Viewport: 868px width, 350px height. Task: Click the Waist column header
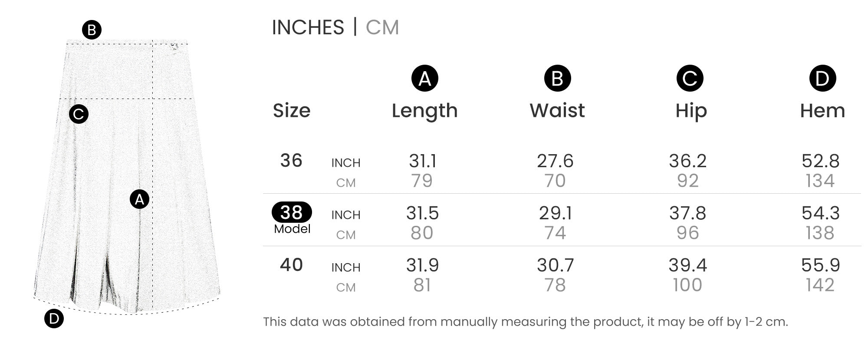557,111
